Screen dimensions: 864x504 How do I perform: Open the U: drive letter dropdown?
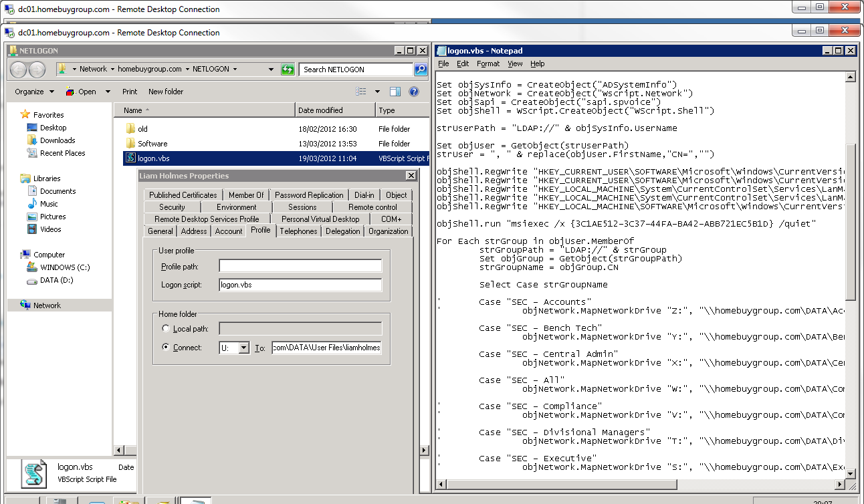tap(243, 348)
